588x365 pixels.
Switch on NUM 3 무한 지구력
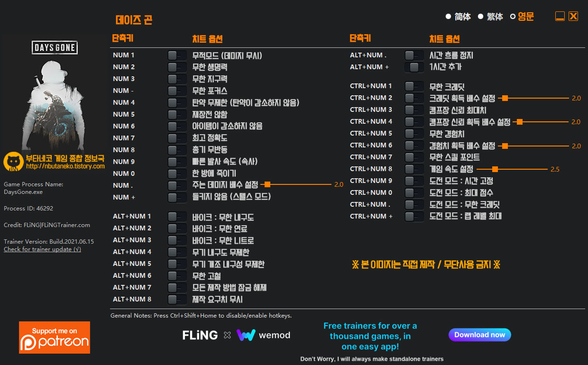pyautogui.click(x=177, y=79)
